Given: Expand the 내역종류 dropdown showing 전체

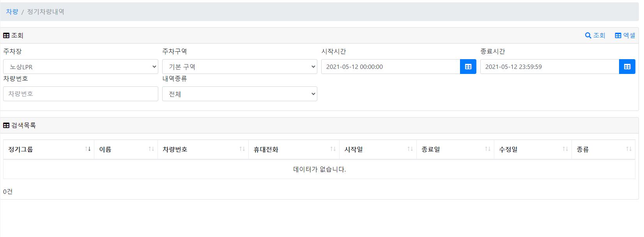Looking at the screenshot, I should (x=240, y=94).
